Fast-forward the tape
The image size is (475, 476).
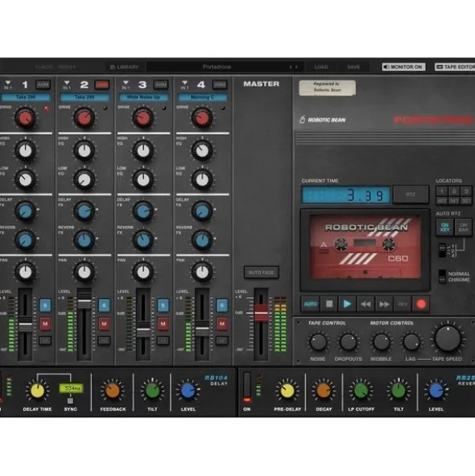click(384, 304)
